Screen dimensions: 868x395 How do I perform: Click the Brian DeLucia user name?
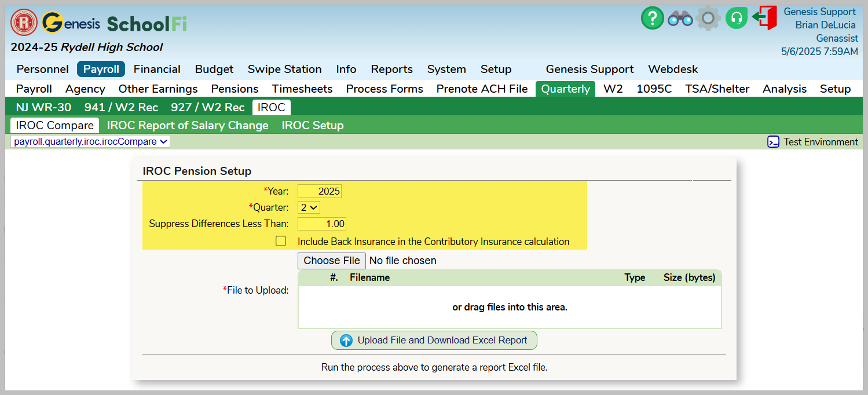(x=825, y=25)
